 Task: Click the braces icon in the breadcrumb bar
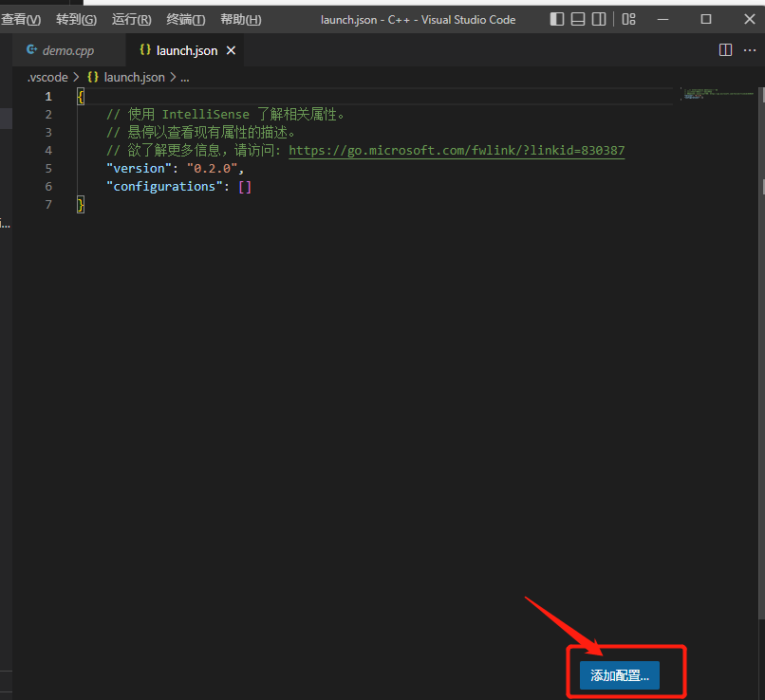[92, 77]
